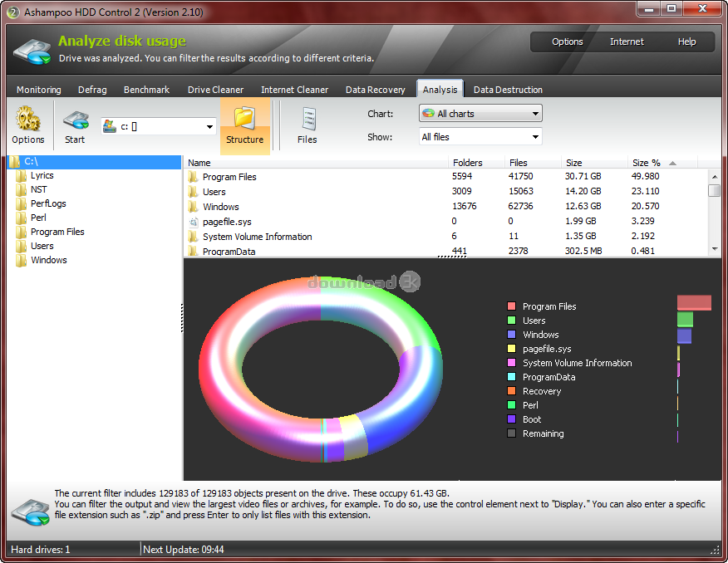
Task: Open the Options gear icon in toolbar
Action: click(27, 120)
